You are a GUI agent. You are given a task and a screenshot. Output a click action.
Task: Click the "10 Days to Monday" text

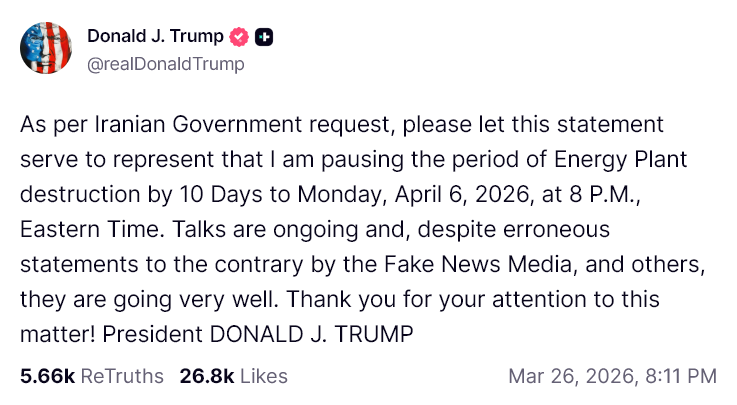pyautogui.click(x=283, y=195)
